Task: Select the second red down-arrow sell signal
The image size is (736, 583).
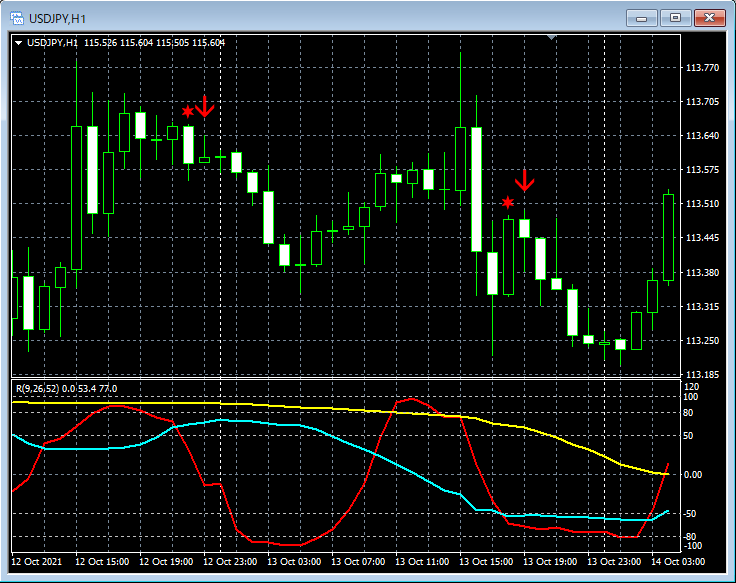Action: [x=525, y=181]
